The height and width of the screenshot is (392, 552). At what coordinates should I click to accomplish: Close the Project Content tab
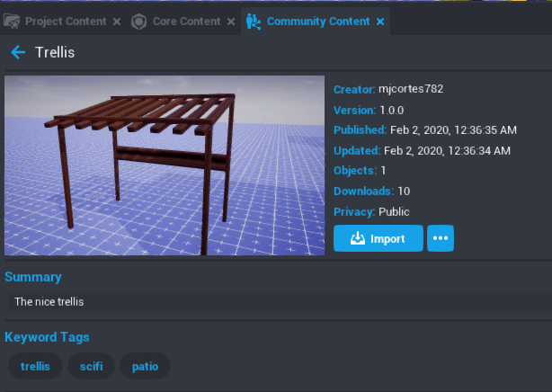point(117,21)
